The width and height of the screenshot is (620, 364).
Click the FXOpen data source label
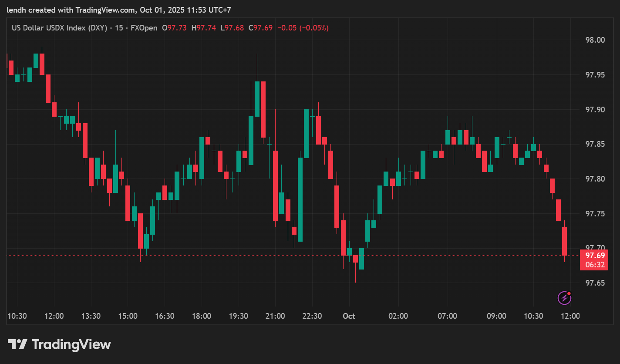[144, 28]
